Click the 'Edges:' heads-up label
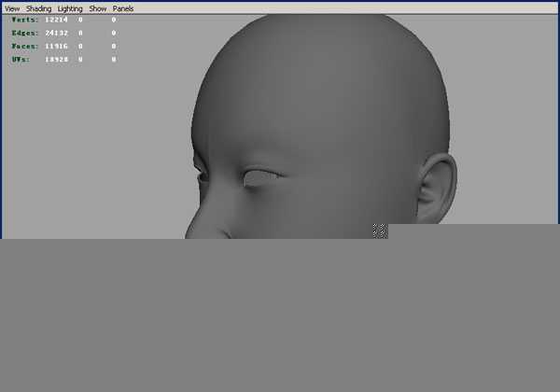 pyautogui.click(x=25, y=33)
